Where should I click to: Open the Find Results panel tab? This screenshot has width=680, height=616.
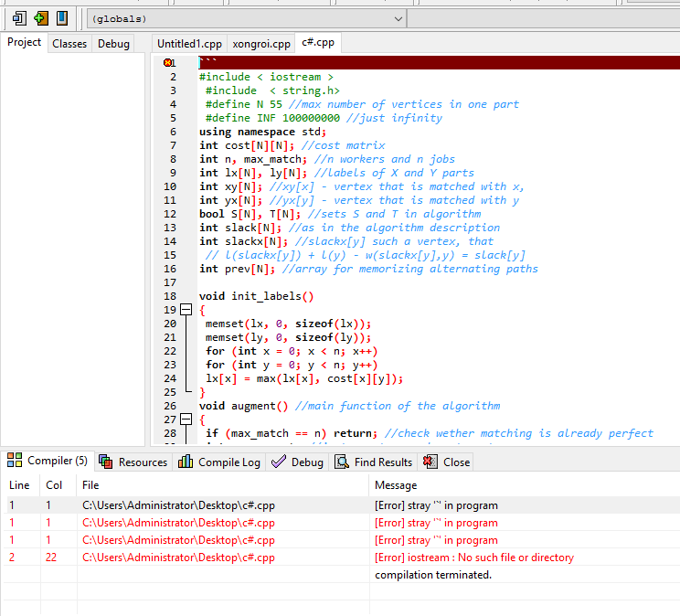[x=374, y=462]
